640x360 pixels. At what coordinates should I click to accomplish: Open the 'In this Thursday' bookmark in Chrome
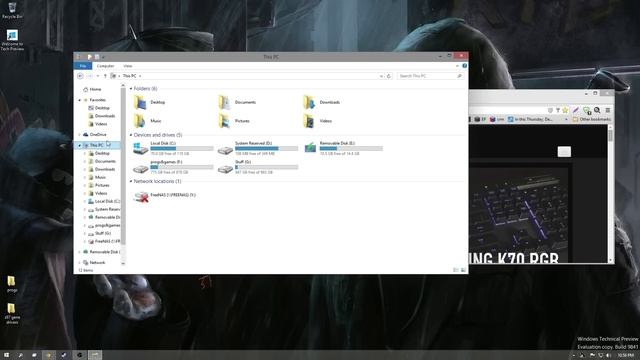point(530,119)
